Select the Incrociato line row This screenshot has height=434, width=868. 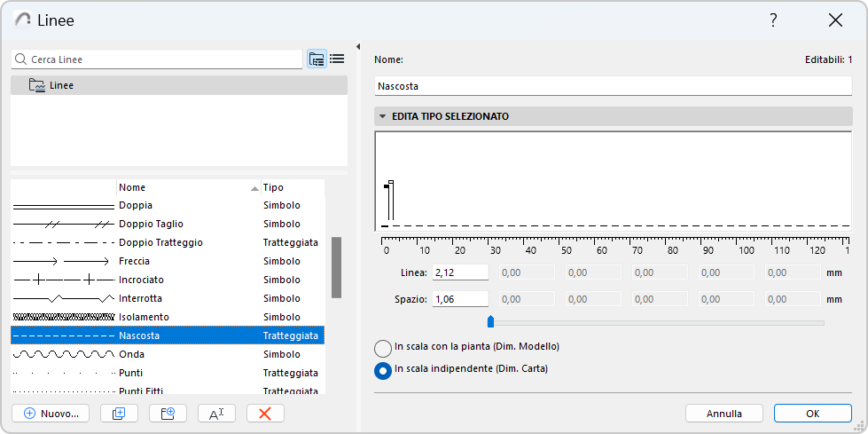pyautogui.click(x=168, y=280)
